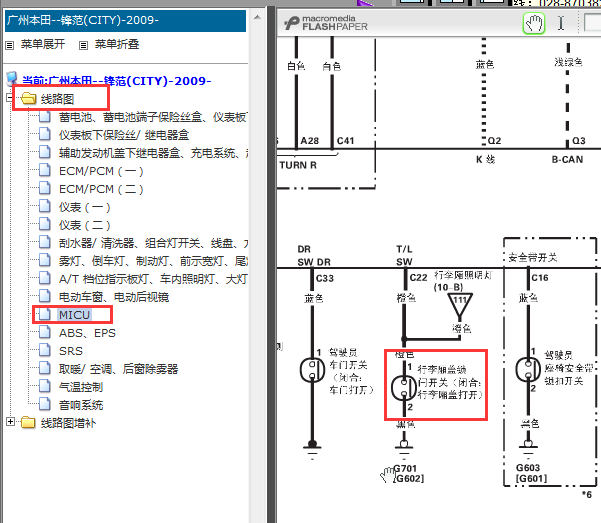Collapse the 线路图 tree node
Viewport: 601px width, 523px height.
[10, 98]
